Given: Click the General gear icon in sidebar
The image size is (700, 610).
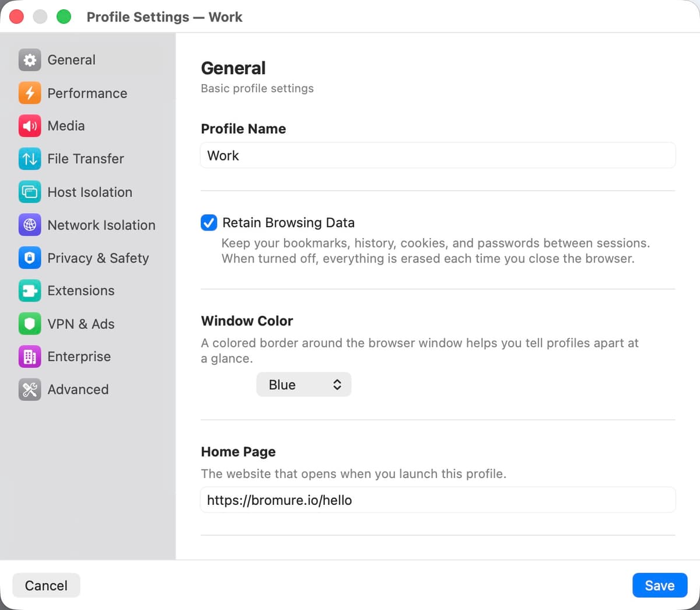Looking at the screenshot, I should (30, 60).
